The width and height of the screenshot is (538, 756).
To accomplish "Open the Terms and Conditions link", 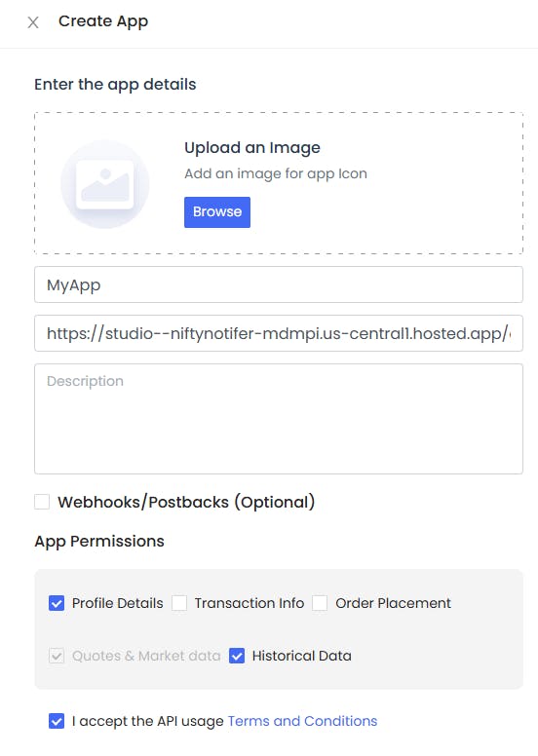I will (302, 721).
